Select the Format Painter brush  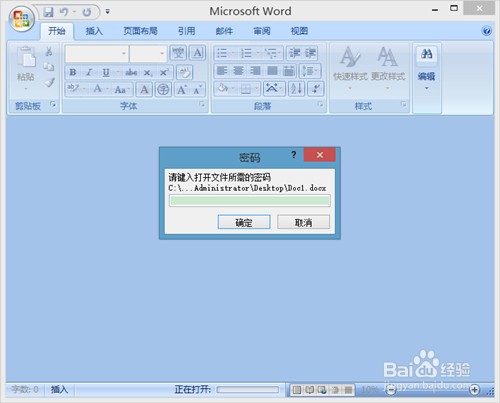tap(49, 82)
